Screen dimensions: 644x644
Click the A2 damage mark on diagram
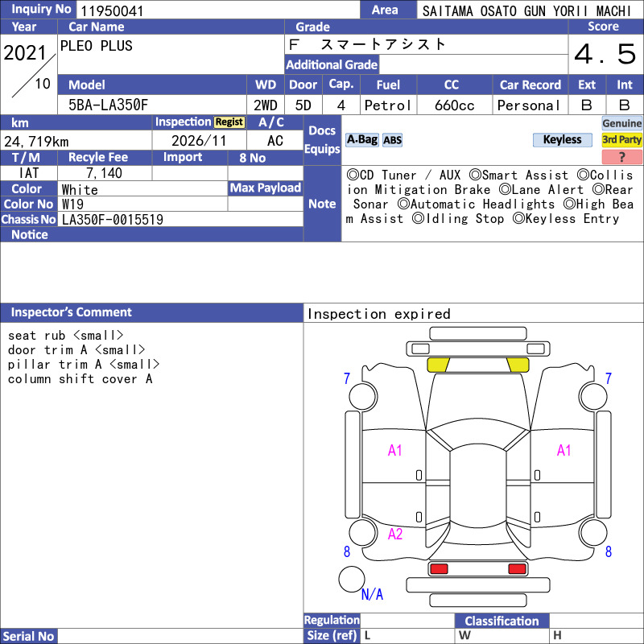coord(395,534)
